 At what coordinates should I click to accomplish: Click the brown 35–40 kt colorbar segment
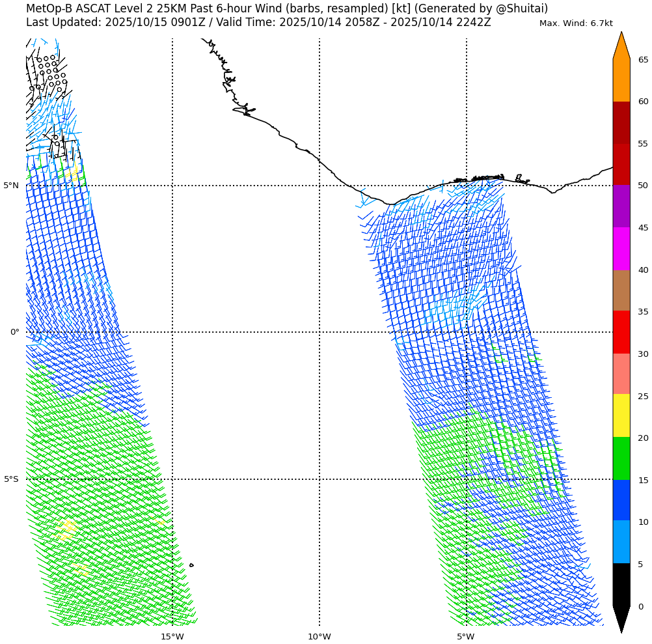[621, 290]
